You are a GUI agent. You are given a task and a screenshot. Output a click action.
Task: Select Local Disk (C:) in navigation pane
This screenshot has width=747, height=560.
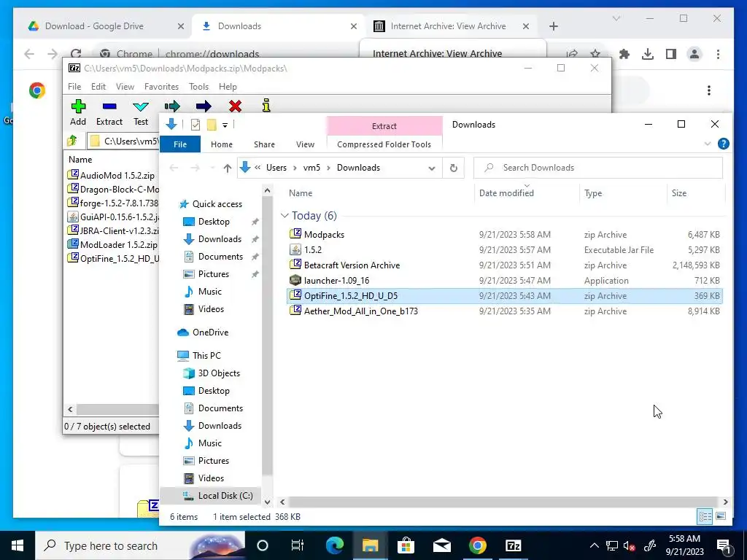pos(225,495)
